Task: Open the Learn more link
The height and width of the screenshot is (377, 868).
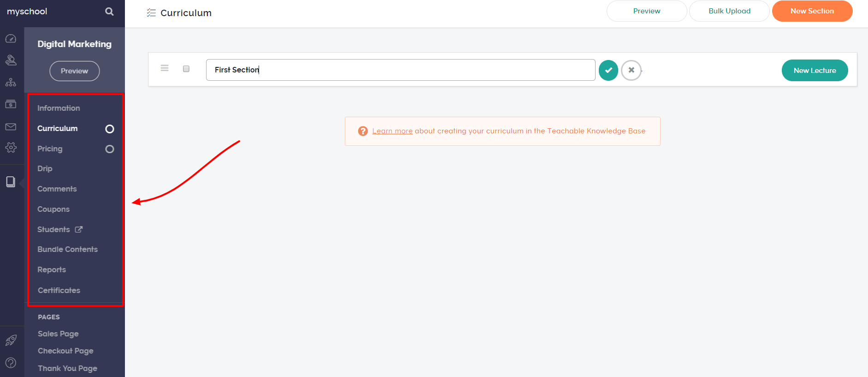Action: click(x=392, y=131)
